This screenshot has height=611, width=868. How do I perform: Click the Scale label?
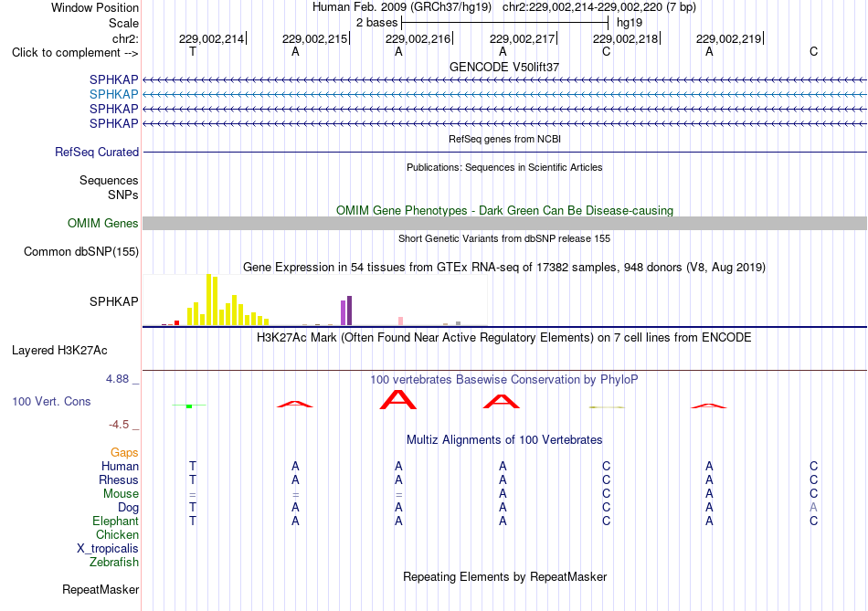[123, 23]
